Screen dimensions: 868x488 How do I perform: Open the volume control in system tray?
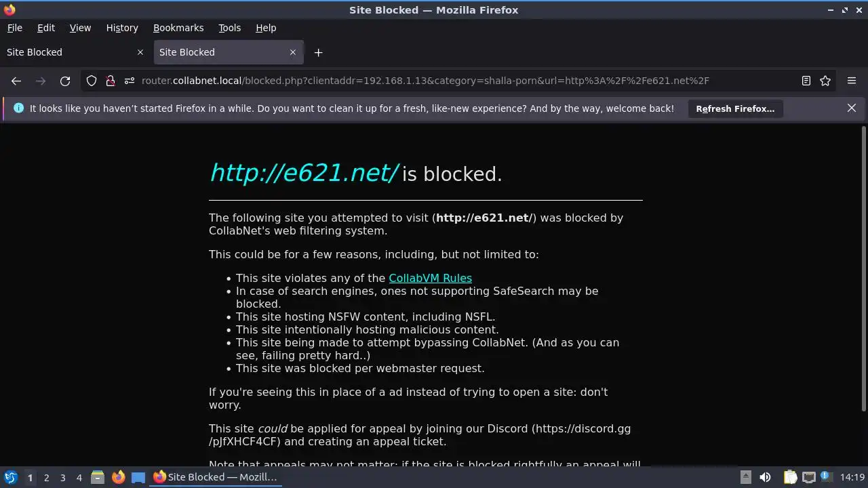click(x=765, y=477)
